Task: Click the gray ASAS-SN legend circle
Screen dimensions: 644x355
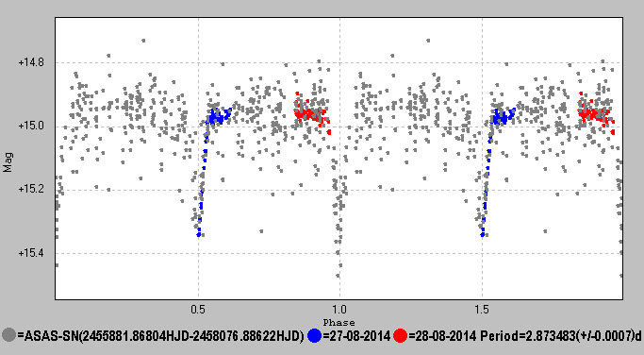Action: click(9, 335)
